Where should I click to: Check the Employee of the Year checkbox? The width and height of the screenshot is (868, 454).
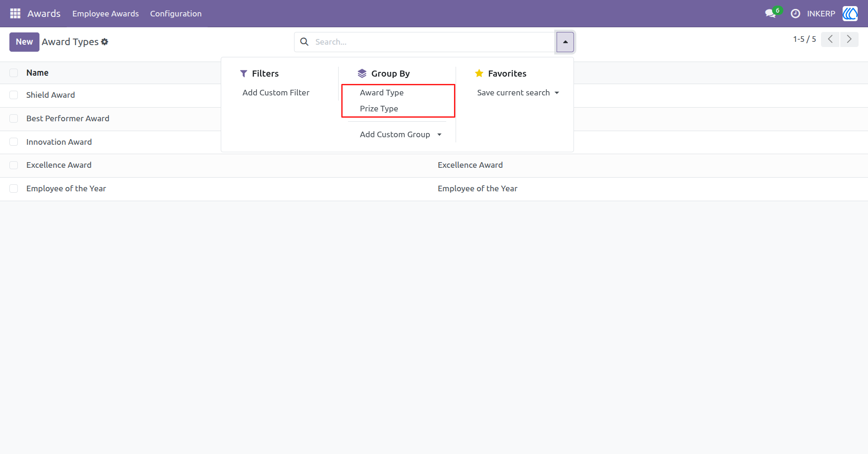[x=14, y=188]
